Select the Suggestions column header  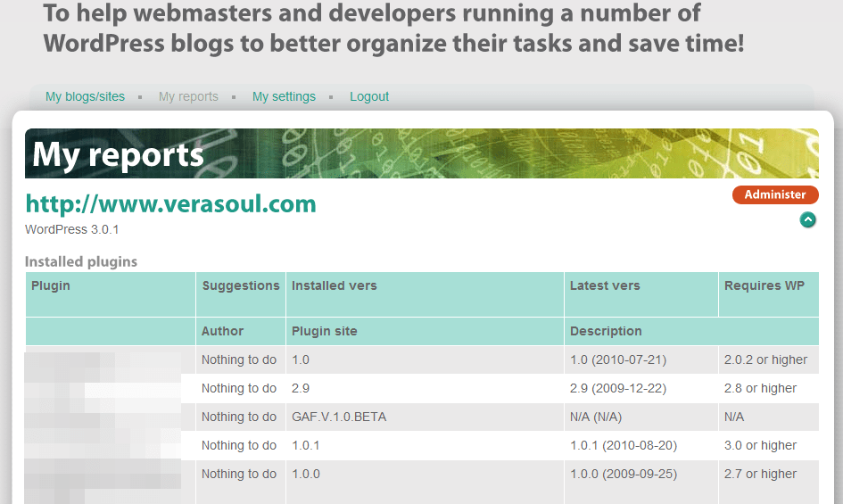[x=241, y=285]
